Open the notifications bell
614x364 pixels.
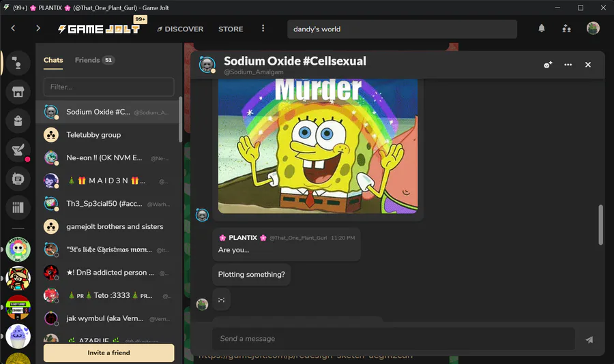pos(542,28)
